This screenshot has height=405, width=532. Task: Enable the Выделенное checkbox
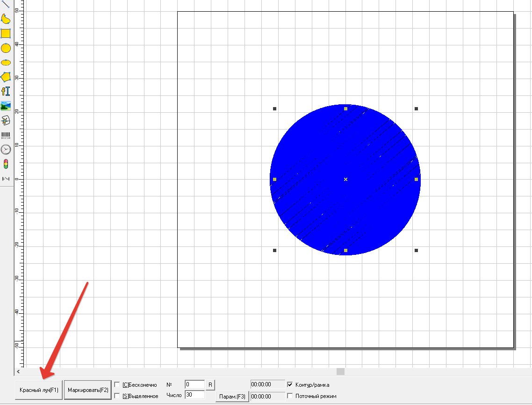click(117, 396)
